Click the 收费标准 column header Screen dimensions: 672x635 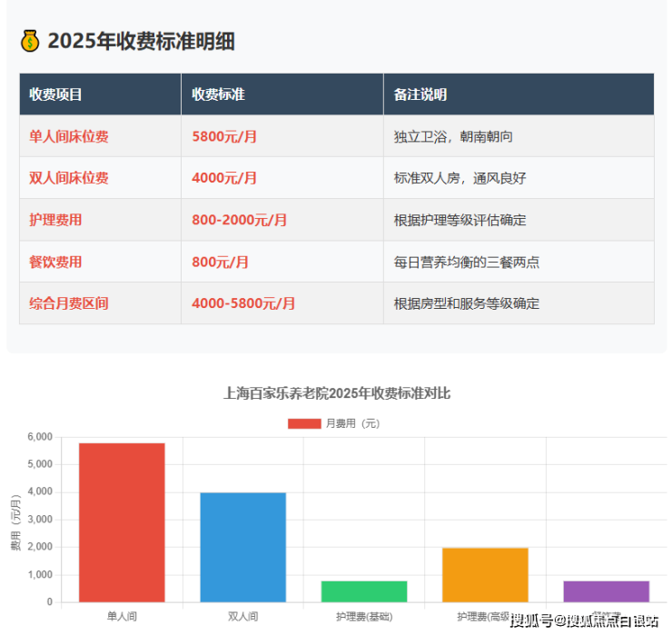click(x=218, y=94)
